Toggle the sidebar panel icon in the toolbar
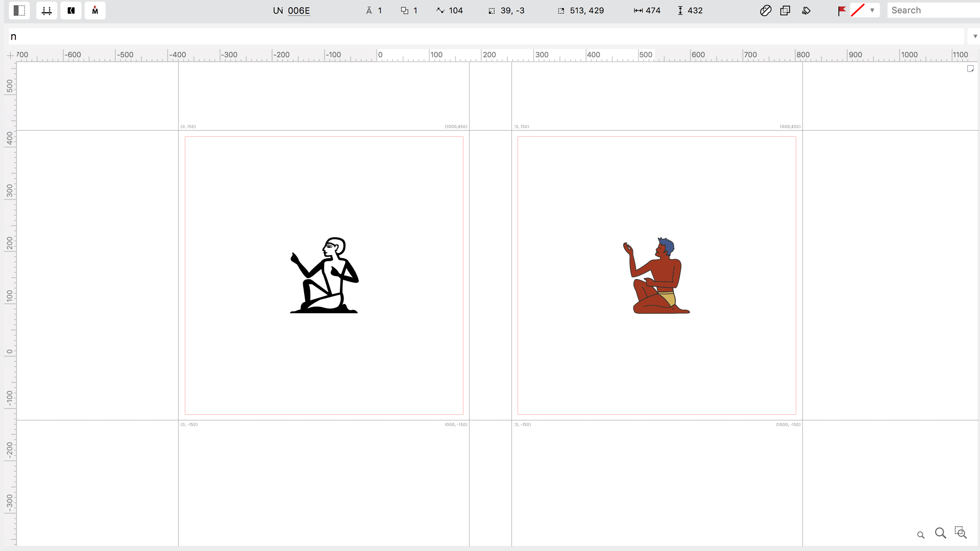980x551 pixels. (19, 10)
